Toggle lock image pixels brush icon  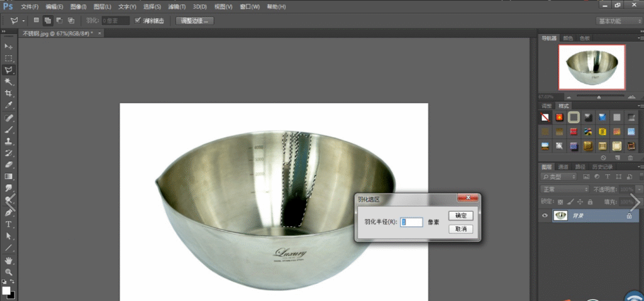click(570, 202)
